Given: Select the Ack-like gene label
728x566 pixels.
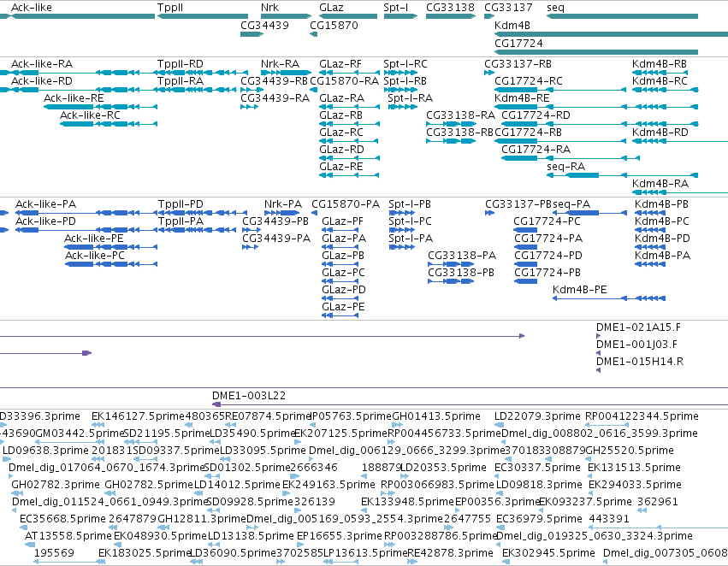Looking at the screenshot, I should coord(32,8).
